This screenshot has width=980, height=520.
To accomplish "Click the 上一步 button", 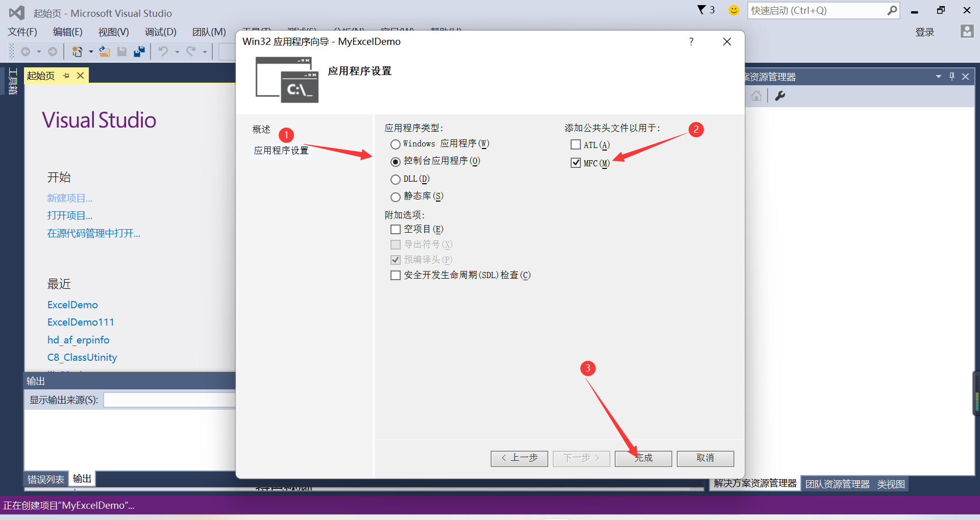I will 519,458.
